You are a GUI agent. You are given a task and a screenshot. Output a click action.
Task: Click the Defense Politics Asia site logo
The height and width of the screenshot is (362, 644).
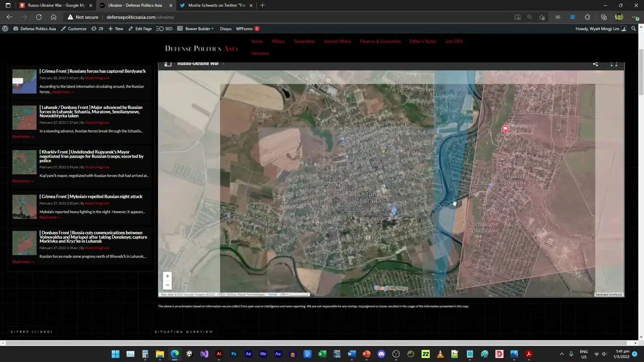pyautogui.click(x=202, y=48)
